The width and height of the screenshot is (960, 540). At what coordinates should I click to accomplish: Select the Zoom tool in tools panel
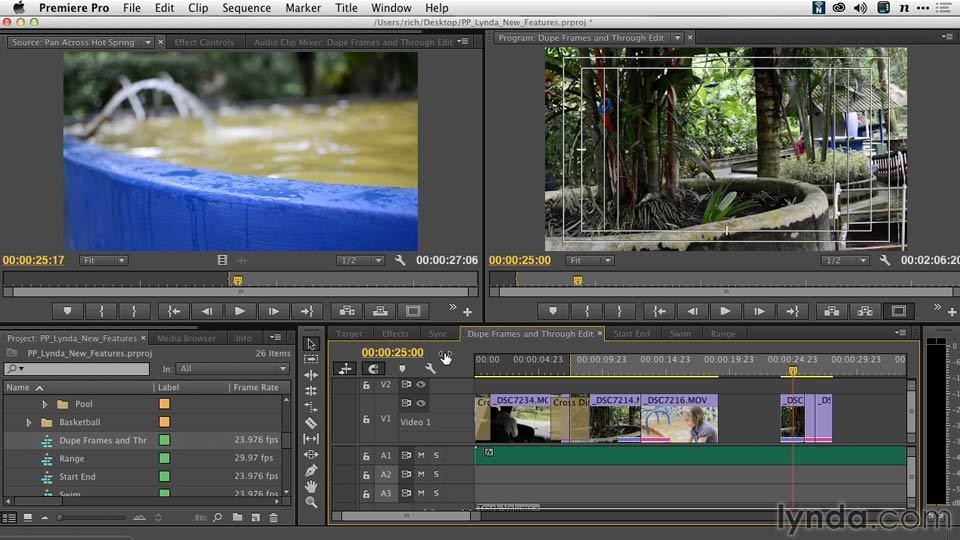311,502
